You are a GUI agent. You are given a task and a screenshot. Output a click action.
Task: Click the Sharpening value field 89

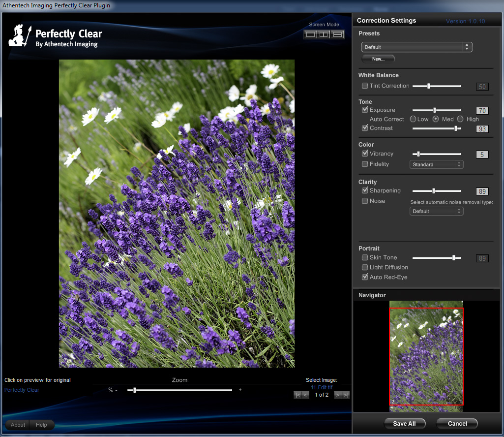pyautogui.click(x=482, y=191)
